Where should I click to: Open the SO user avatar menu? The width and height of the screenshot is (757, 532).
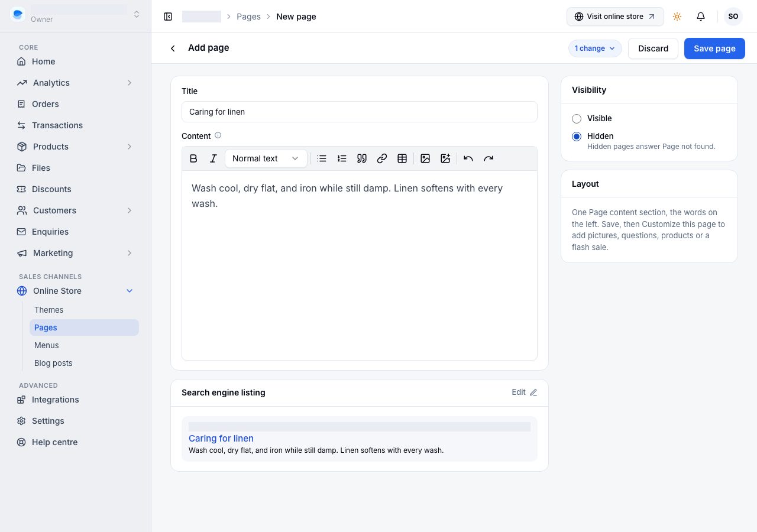(x=733, y=17)
